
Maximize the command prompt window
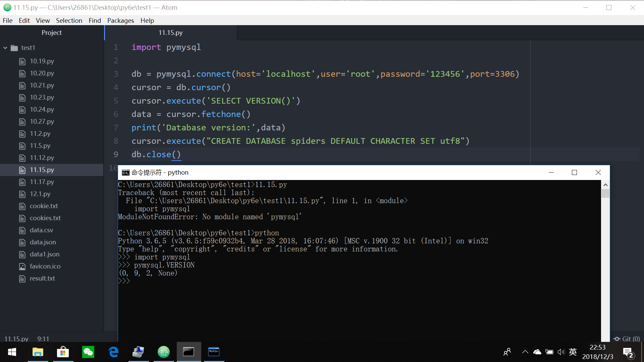pos(574,172)
